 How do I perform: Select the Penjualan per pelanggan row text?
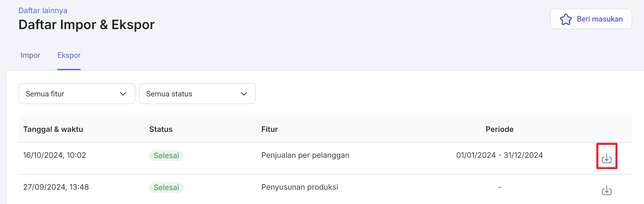coord(305,155)
